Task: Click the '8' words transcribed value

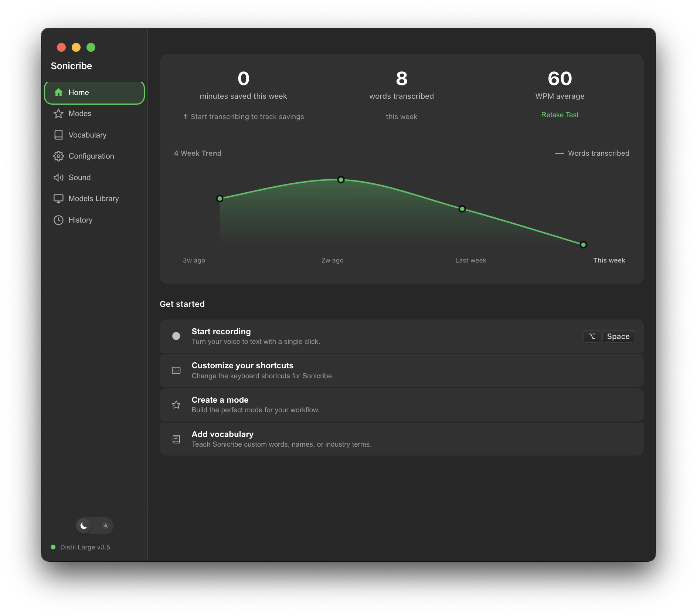Action: [401, 78]
